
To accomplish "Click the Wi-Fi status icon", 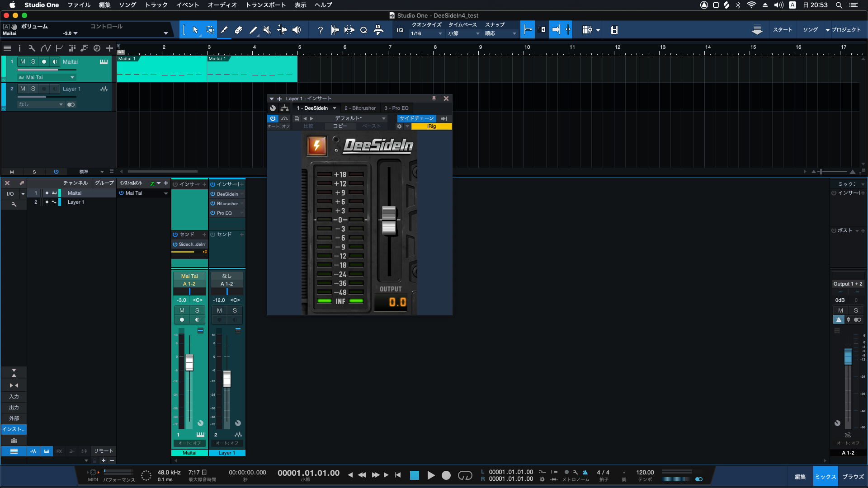I will click(751, 5).
